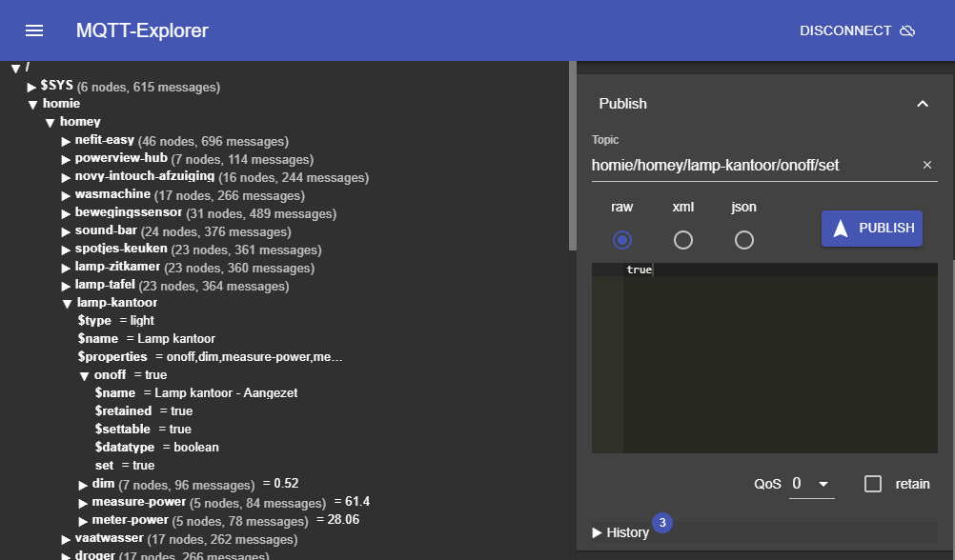The height and width of the screenshot is (560, 955).
Task: Enable the retain checkbox
Action: coord(873,484)
